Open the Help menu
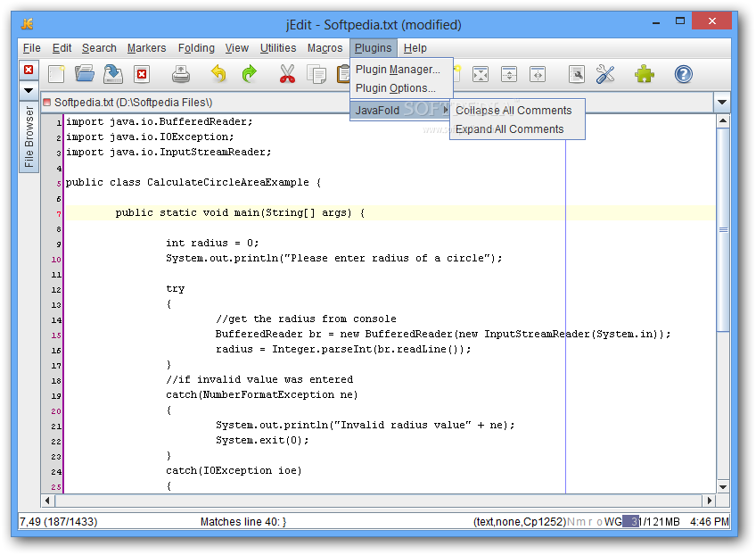Viewport: 756px width, 555px height. tap(415, 48)
